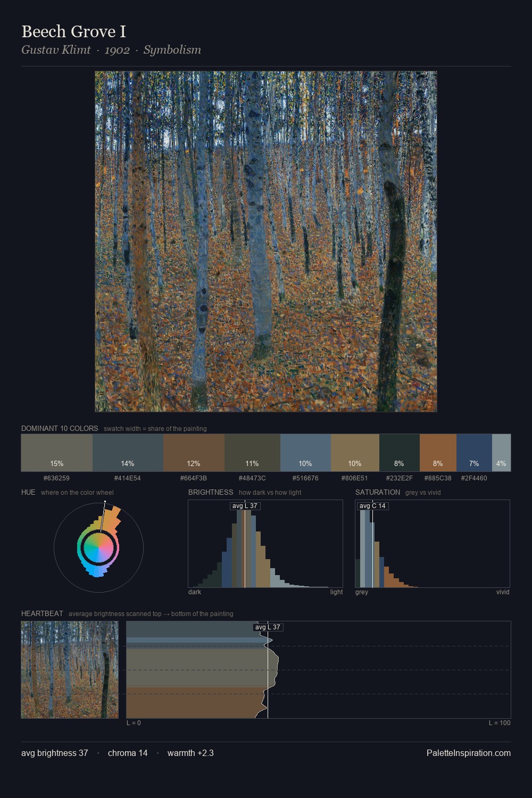Click the 'grey' axis label under Saturation
This screenshot has height=798, width=532.
coord(362,592)
